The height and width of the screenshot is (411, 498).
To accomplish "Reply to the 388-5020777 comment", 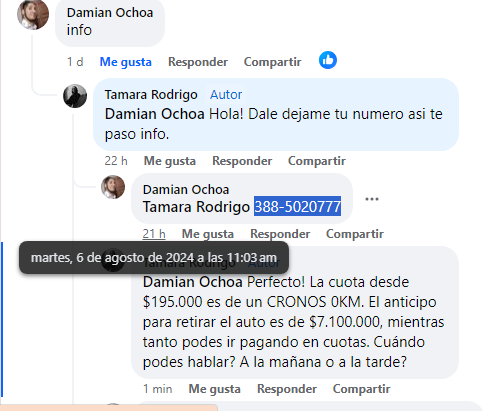I will coord(280,234).
